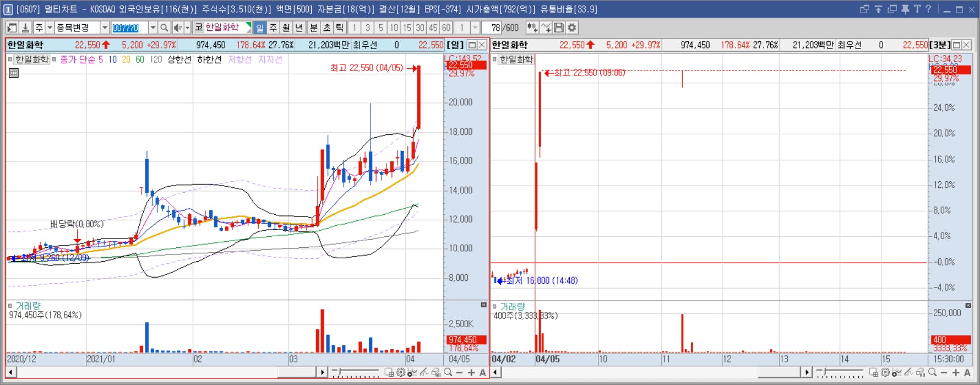Click the line indicator-add icon before save icon
The image size is (980, 385).
click(546, 28)
